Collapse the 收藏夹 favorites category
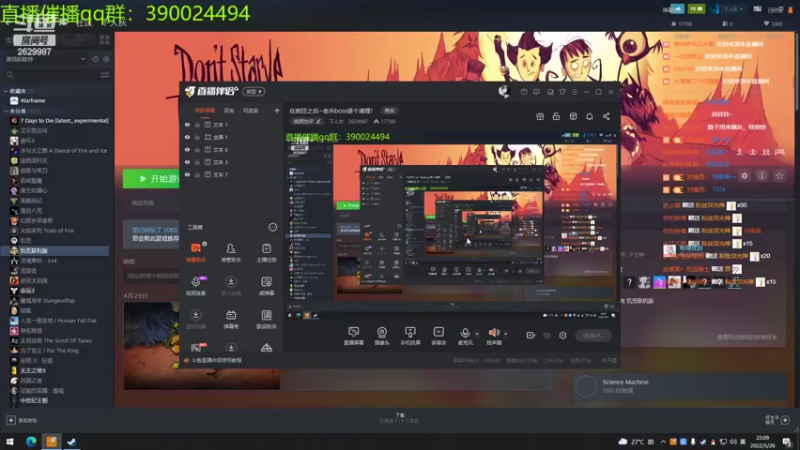This screenshot has height=450, width=800. coord(6,91)
